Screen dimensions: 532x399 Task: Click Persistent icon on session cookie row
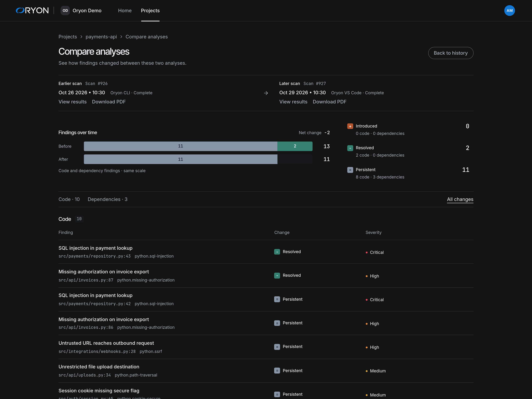[277, 394]
